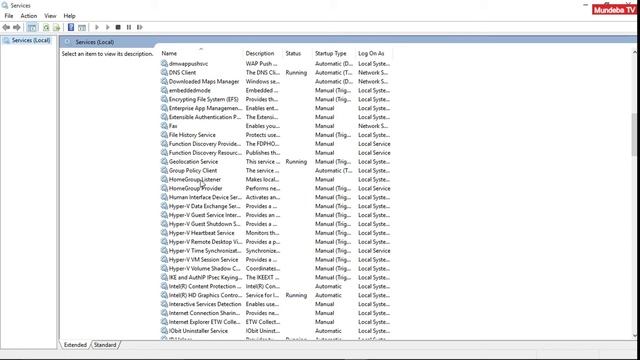Viewport: 640px width, 360px height.
Task: Click the scrollbar up arrow of the services list
Action: (x=635, y=52)
